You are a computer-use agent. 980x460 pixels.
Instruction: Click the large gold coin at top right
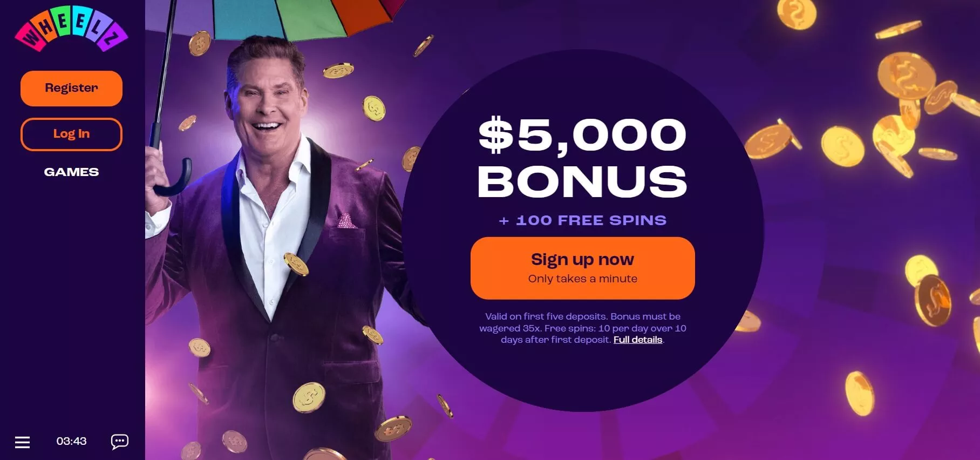pos(906,75)
